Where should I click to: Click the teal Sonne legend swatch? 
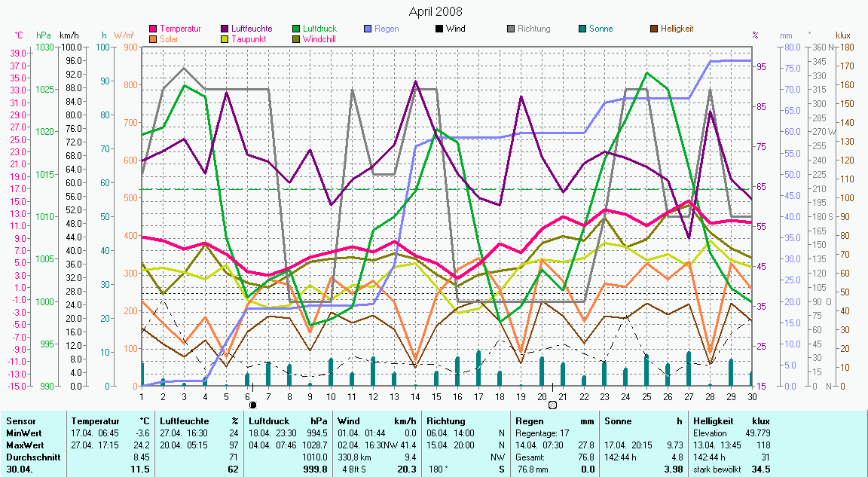point(583,29)
